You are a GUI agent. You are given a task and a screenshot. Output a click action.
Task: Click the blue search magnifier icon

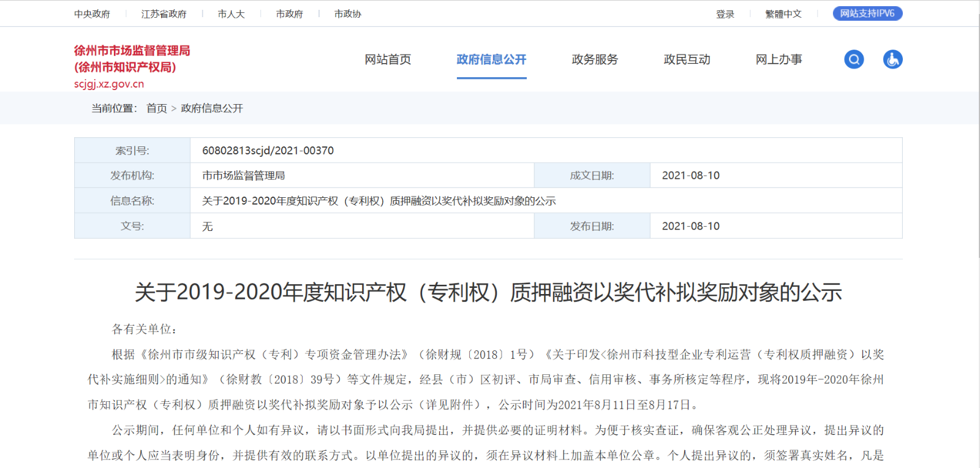854,59
